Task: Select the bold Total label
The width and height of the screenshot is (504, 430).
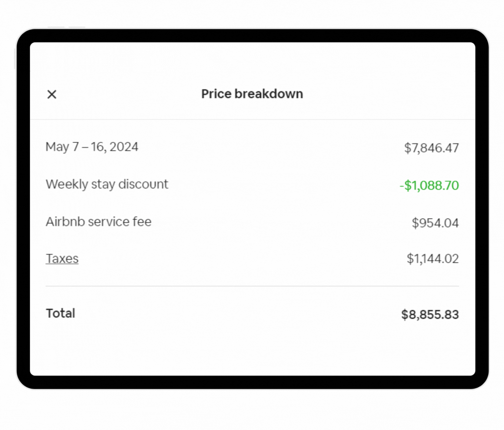Action: click(61, 313)
